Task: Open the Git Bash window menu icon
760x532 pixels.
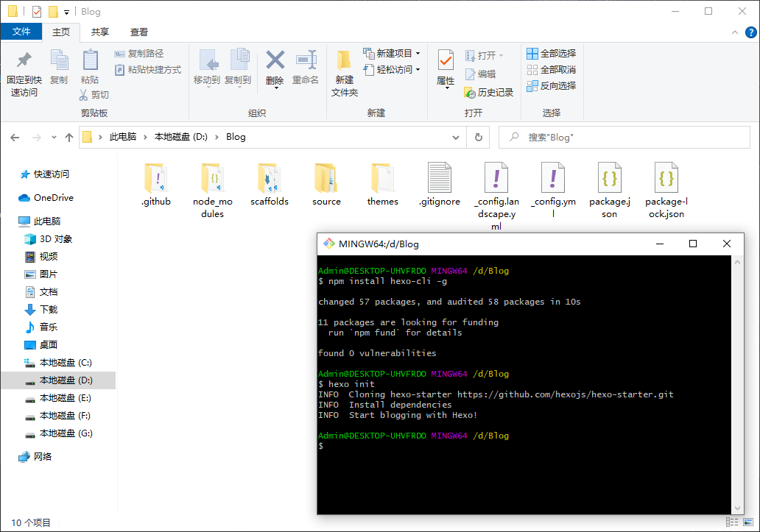Action: [x=329, y=244]
